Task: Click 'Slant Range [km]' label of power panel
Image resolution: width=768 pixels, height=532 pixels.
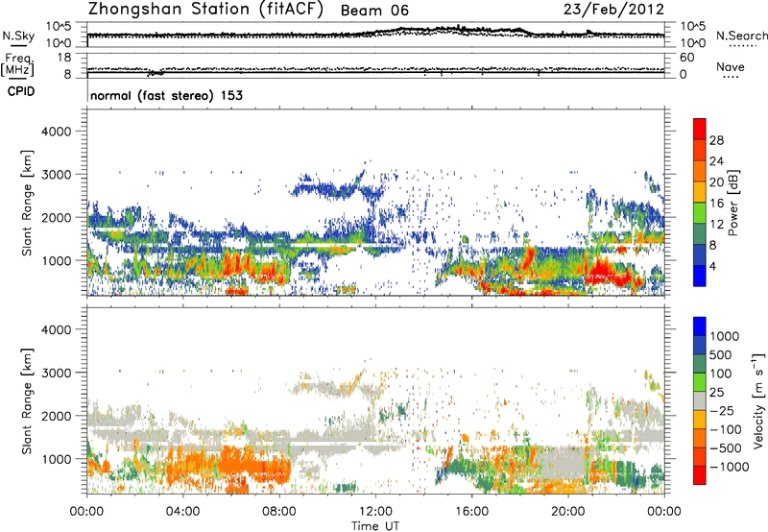Action: pyautogui.click(x=27, y=203)
